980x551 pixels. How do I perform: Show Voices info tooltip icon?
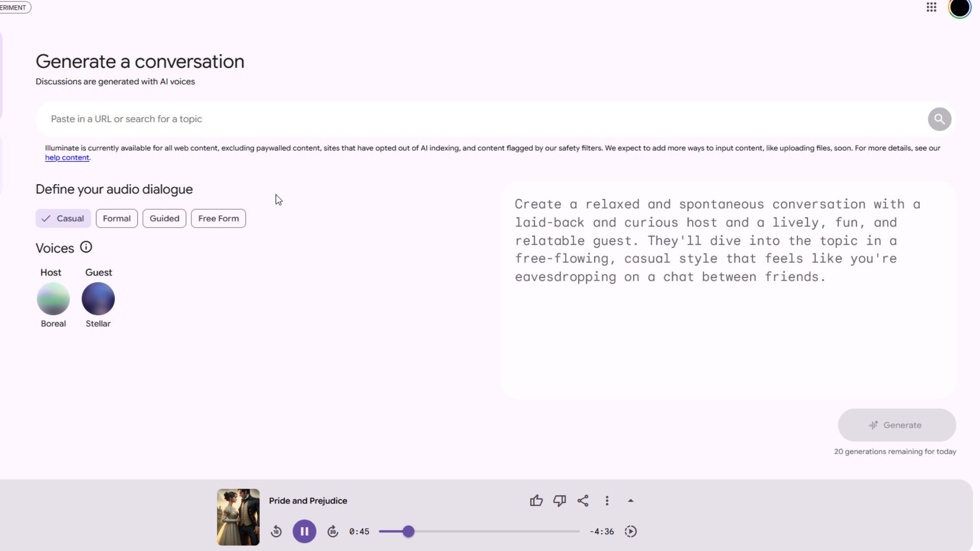[86, 247]
